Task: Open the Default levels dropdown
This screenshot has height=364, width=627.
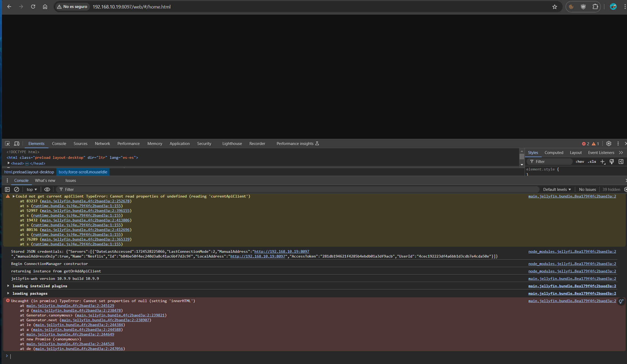Action: [557, 189]
